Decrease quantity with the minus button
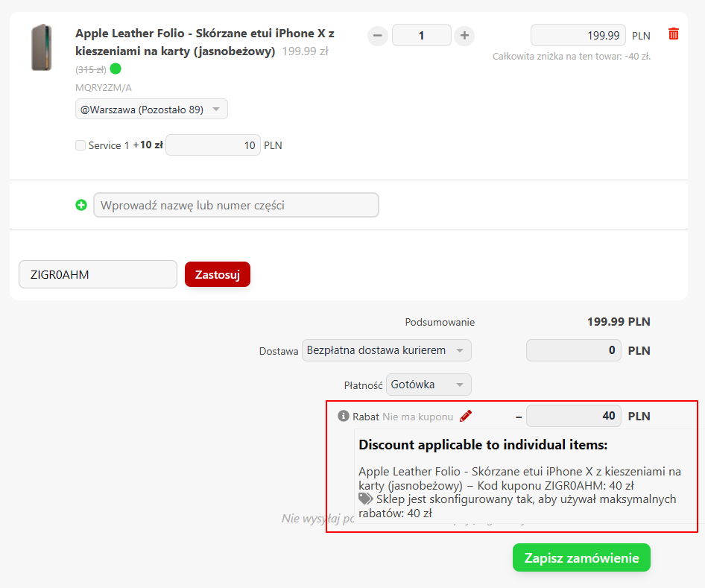 [x=378, y=36]
